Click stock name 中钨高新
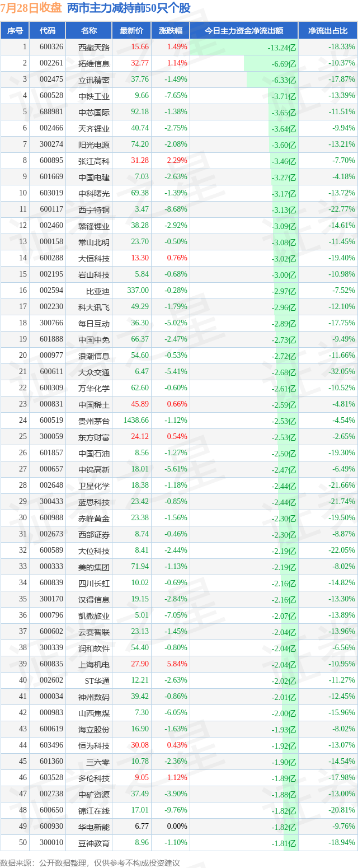The height and width of the screenshot is (868, 358). click(94, 469)
